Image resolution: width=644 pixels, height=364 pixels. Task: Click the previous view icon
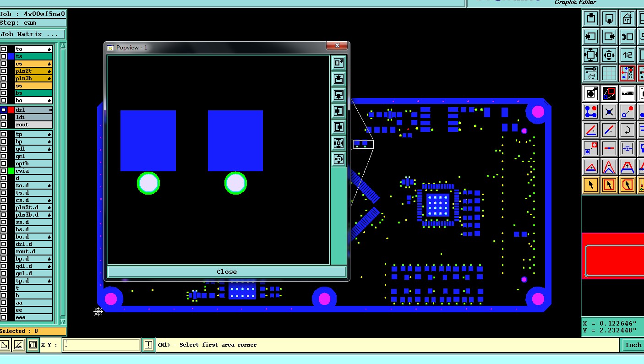627,37
